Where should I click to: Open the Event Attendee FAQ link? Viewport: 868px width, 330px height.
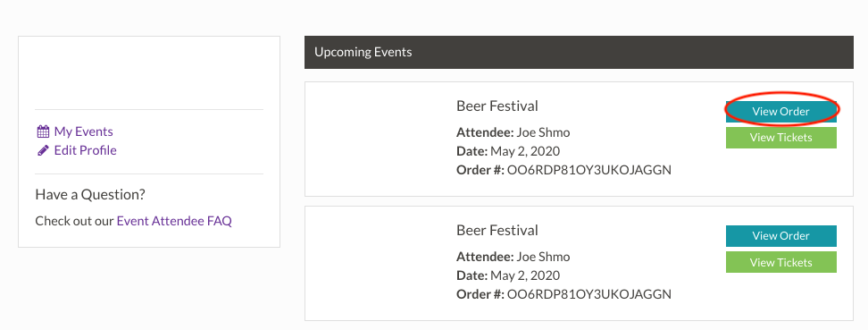pos(174,221)
